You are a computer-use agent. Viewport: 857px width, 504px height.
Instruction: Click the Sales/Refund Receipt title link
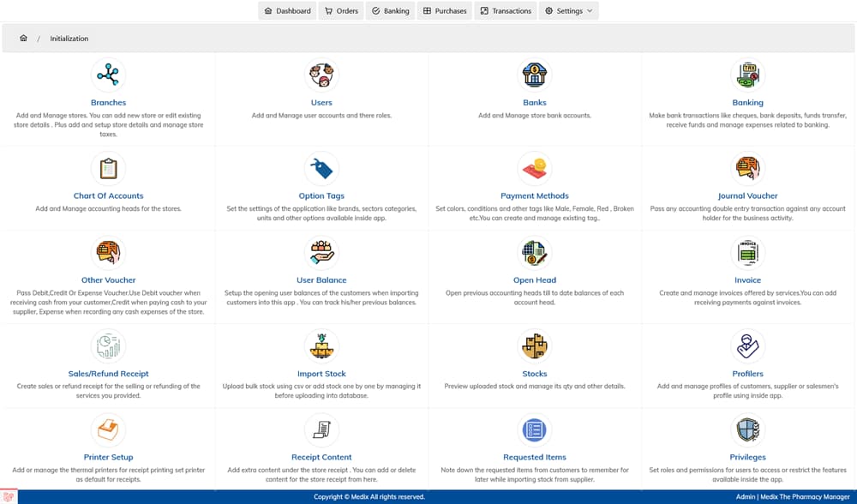tap(108, 374)
